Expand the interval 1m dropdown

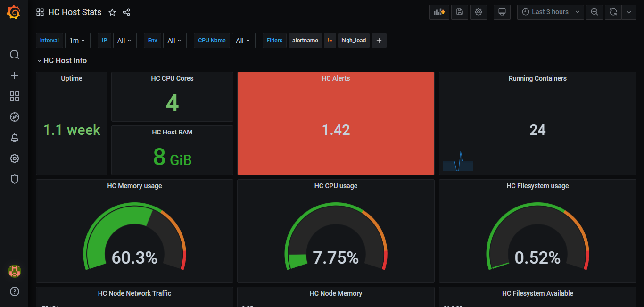point(77,41)
